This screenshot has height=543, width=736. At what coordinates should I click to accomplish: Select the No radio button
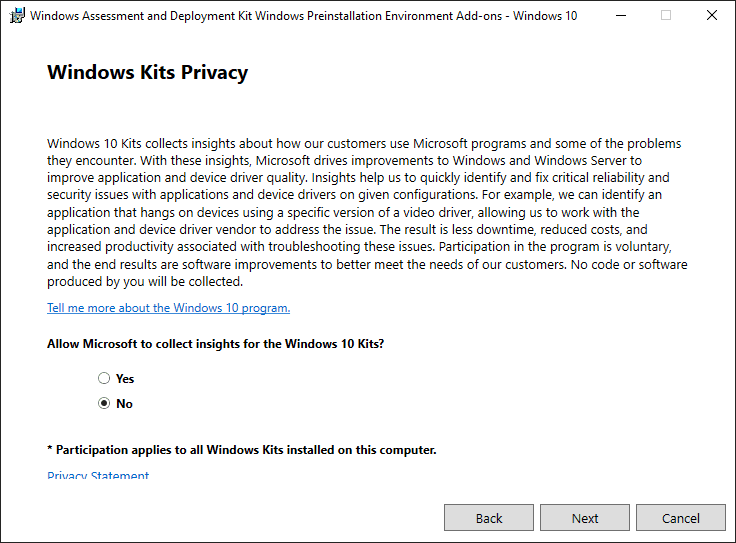tap(104, 404)
